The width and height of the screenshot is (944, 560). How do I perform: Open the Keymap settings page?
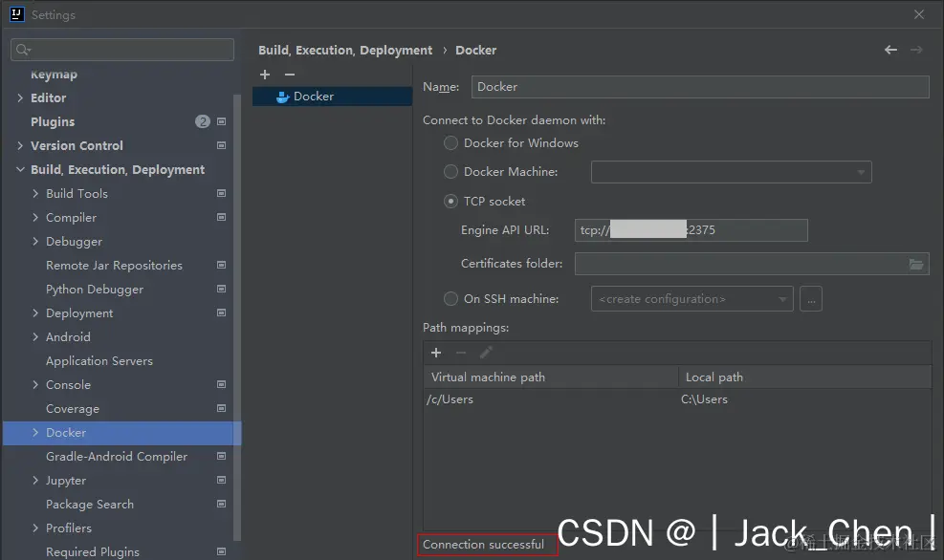click(x=55, y=75)
